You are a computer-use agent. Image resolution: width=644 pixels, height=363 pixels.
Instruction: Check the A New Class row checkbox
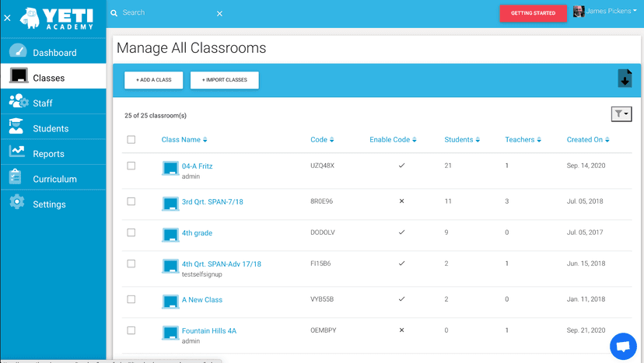(x=131, y=299)
